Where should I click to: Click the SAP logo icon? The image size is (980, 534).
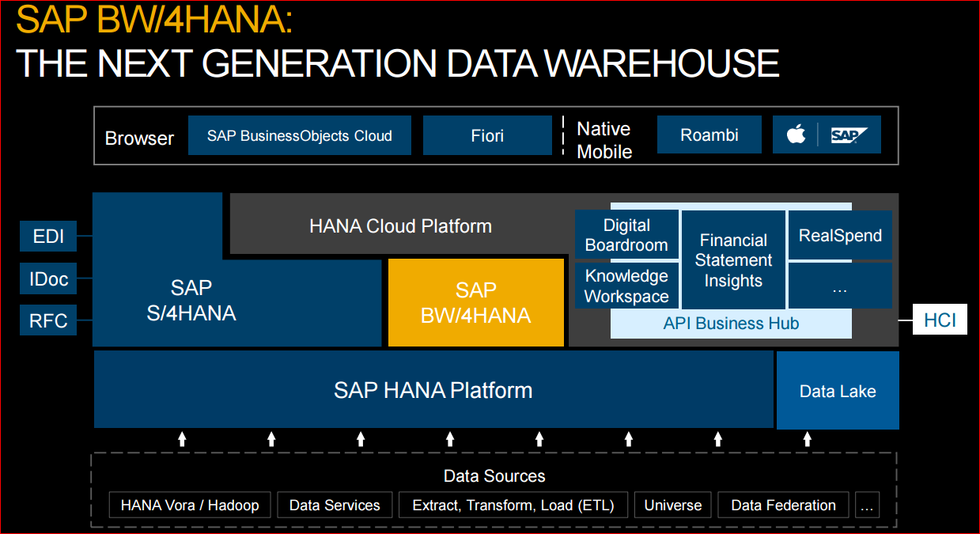849,135
